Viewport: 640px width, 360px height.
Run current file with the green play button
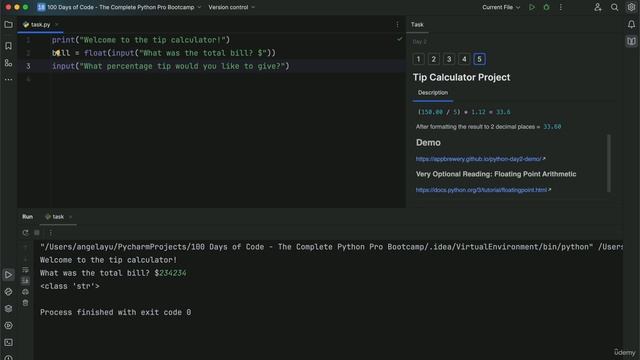click(x=532, y=7)
